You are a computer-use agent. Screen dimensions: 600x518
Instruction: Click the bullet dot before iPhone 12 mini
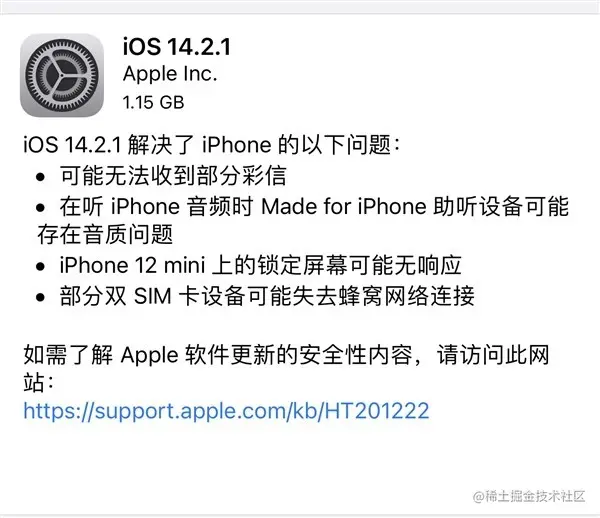coord(40,267)
